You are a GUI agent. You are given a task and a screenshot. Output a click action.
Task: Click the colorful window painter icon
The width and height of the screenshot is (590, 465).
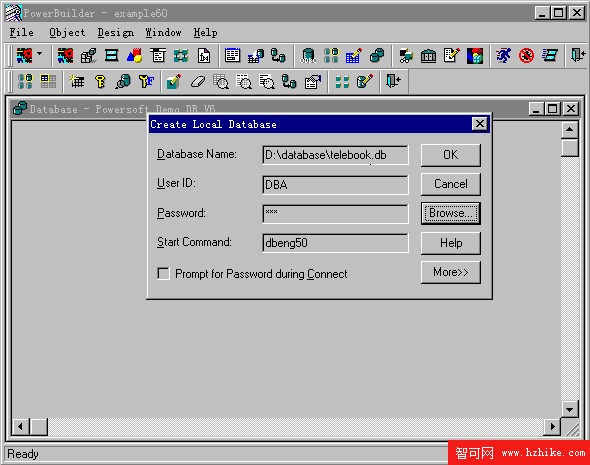474,56
